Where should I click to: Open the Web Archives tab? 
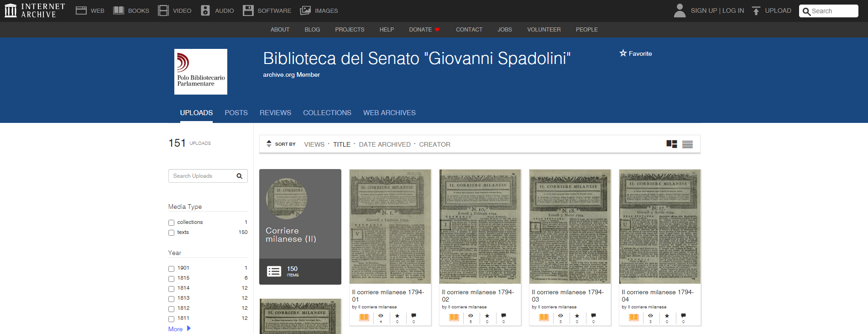(389, 113)
